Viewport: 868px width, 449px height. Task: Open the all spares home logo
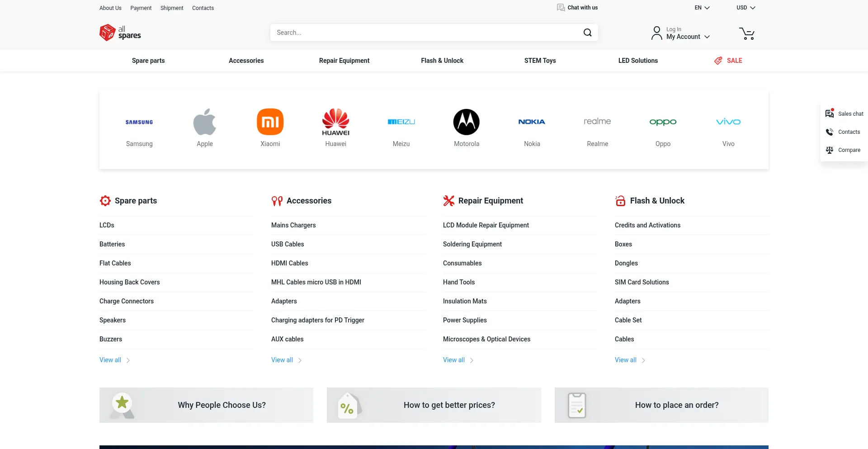click(120, 33)
